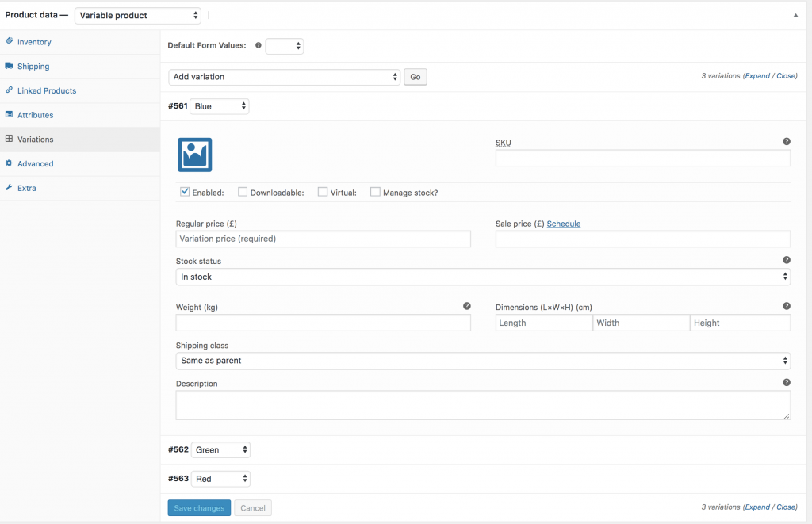Click the Dimensions help icon
Image resolution: width=812 pixels, height=524 pixels.
click(x=787, y=306)
